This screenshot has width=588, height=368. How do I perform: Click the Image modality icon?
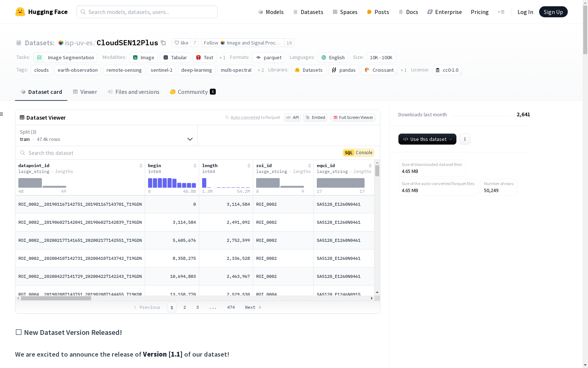(x=135, y=57)
